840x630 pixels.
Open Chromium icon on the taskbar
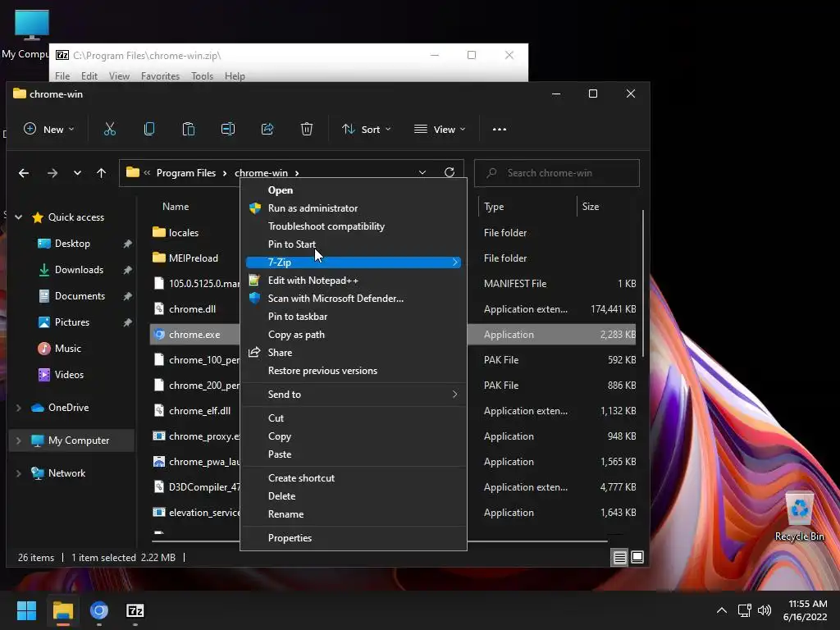(x=99, y=610)
